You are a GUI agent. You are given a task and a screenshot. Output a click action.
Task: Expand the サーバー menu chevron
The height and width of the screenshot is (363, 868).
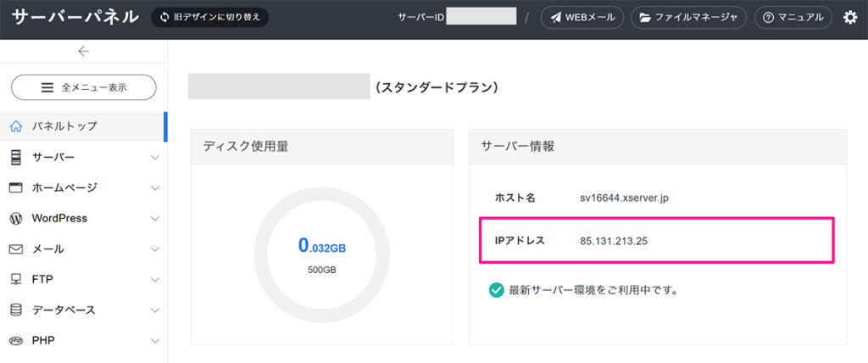[x=154, y=157]
